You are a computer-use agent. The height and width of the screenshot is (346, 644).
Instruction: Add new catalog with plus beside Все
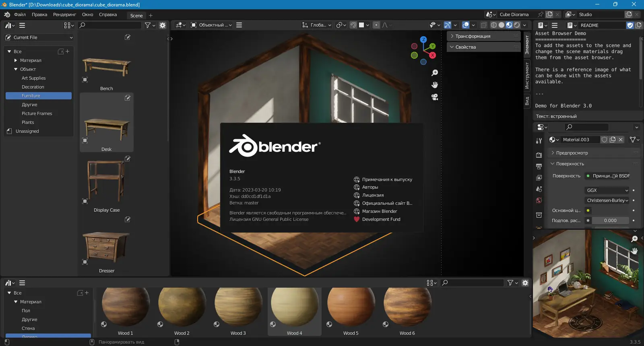click(67, 51)
